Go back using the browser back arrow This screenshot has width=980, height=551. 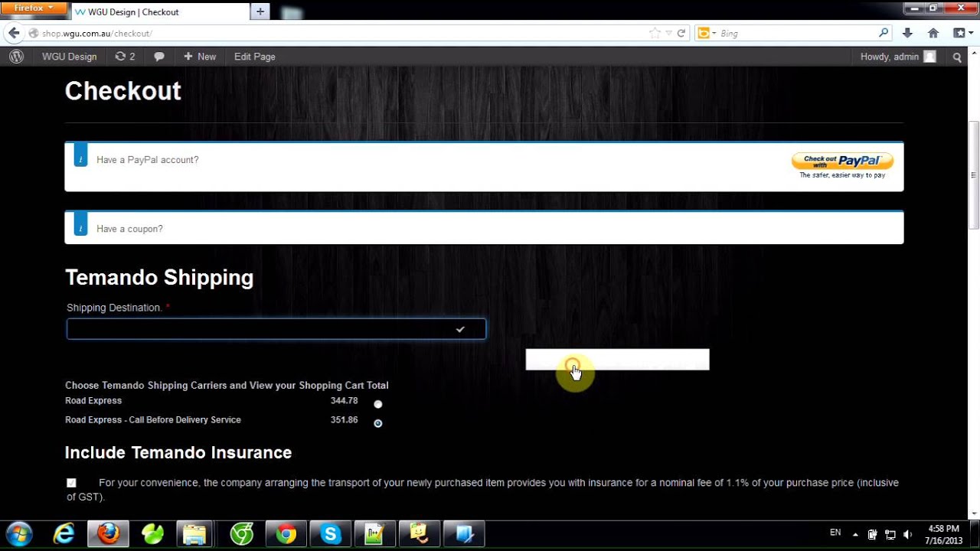(x=13, y=34)
